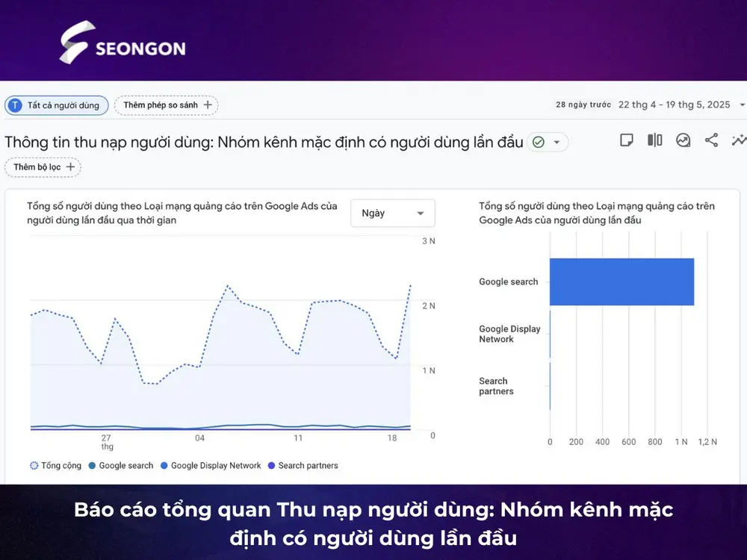This screenshot has width=747, height=560.
Task: Click the 400 bar axis label
Action: point(602,442)
